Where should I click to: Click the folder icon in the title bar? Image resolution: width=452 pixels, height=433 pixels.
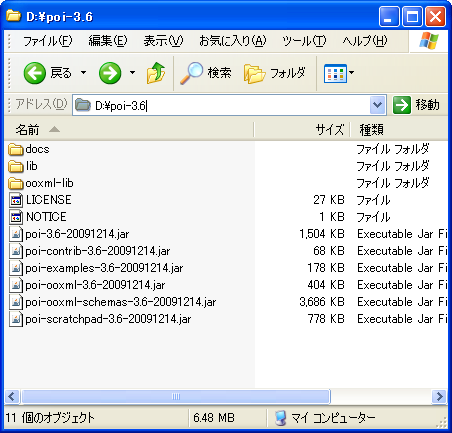pyautogui.click(x=13, y=16)
